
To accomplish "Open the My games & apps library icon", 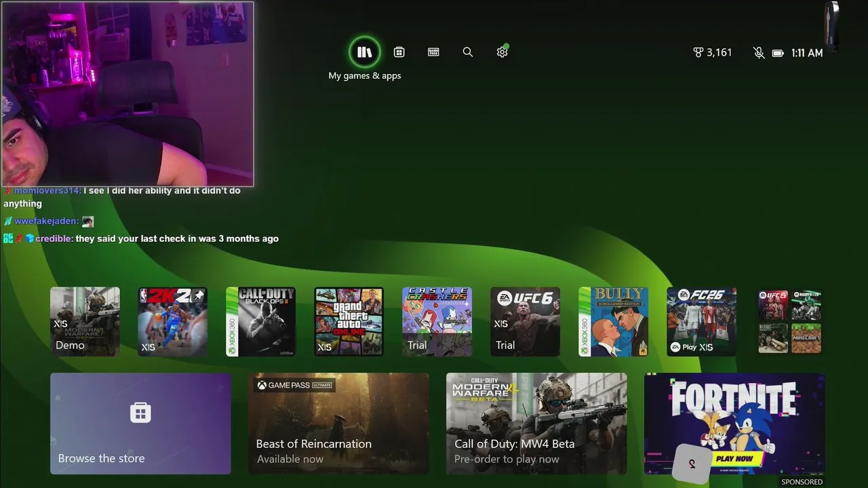I will click(x=365, y=52).
